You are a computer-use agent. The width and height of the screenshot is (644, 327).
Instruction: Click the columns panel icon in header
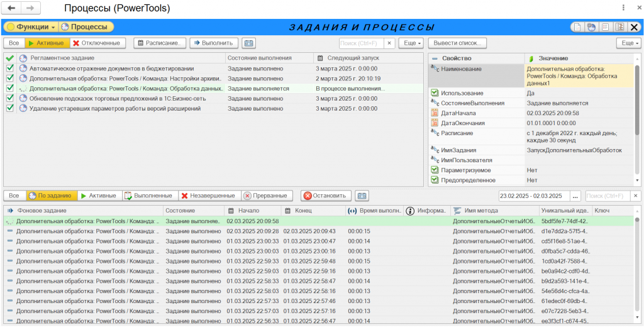click(x=619, y=28)
